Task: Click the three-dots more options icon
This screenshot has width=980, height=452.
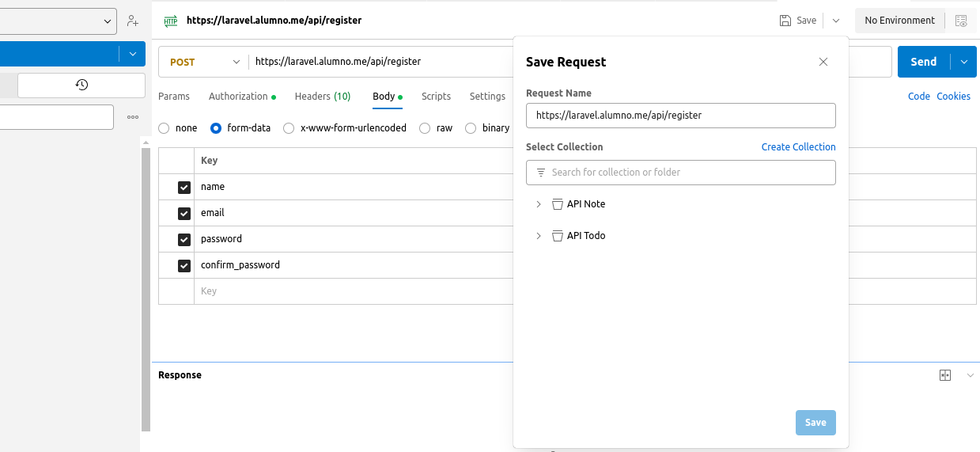Action: click(133, 117)
